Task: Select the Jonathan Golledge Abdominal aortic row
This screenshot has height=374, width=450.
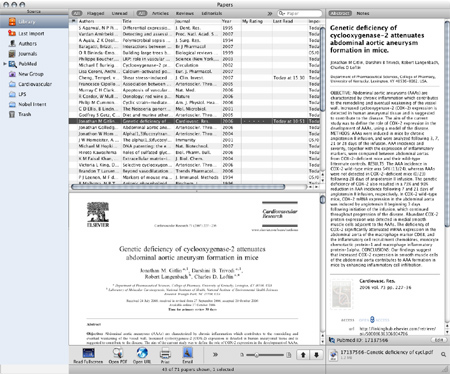Action: pyautogui.click(x=194, y=127)
